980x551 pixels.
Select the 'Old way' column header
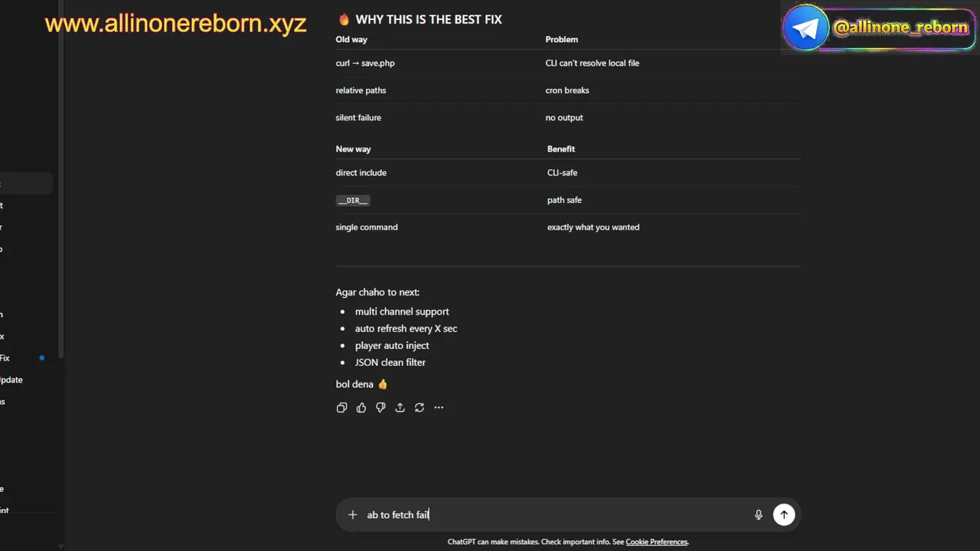coord(351,39)
